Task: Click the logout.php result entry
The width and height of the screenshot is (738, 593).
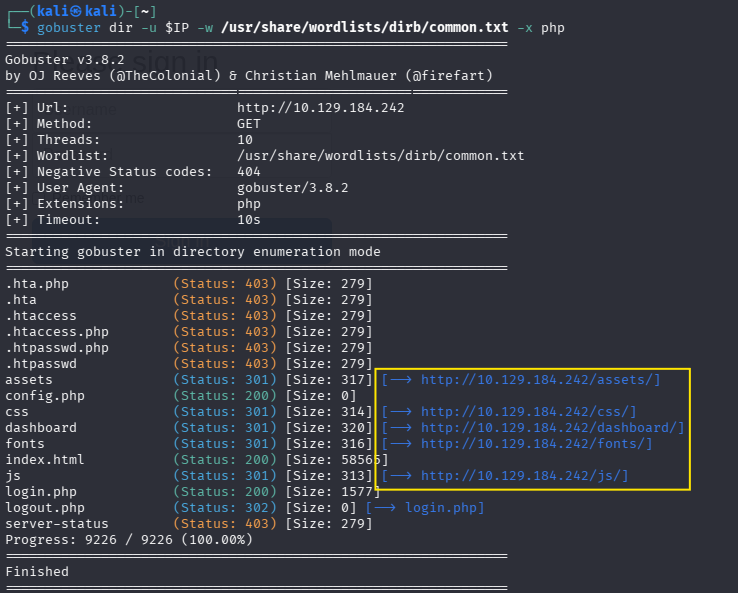Action: coord(45,508)
